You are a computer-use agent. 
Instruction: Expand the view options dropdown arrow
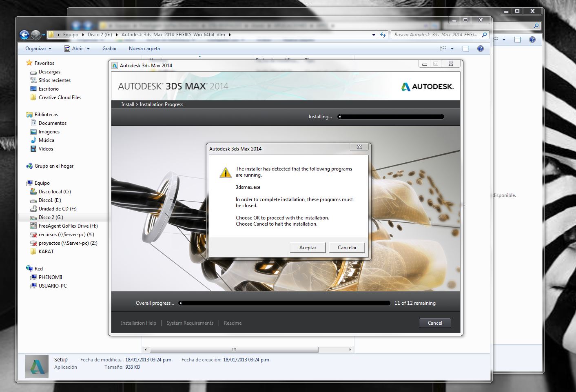(x=452, y=49)
